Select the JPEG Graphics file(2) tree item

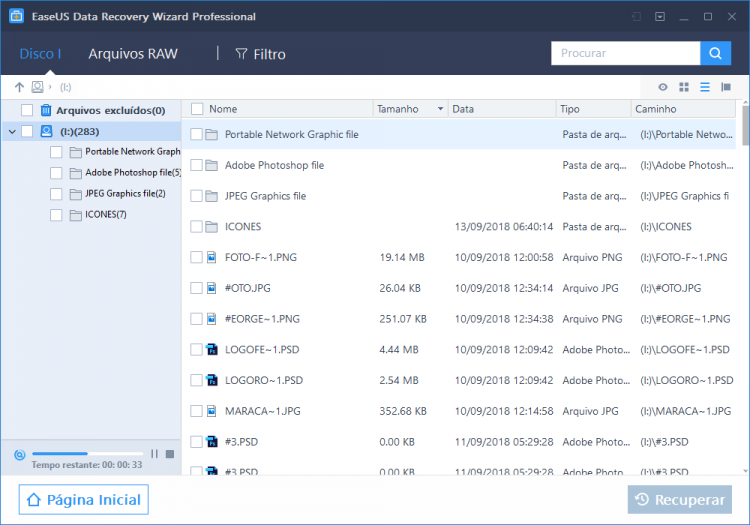[125, 194]
